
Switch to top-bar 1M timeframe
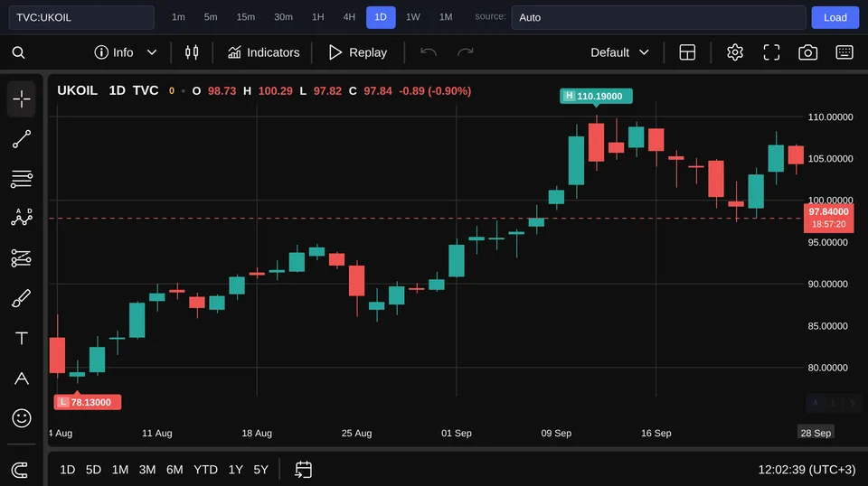(446, 17)
